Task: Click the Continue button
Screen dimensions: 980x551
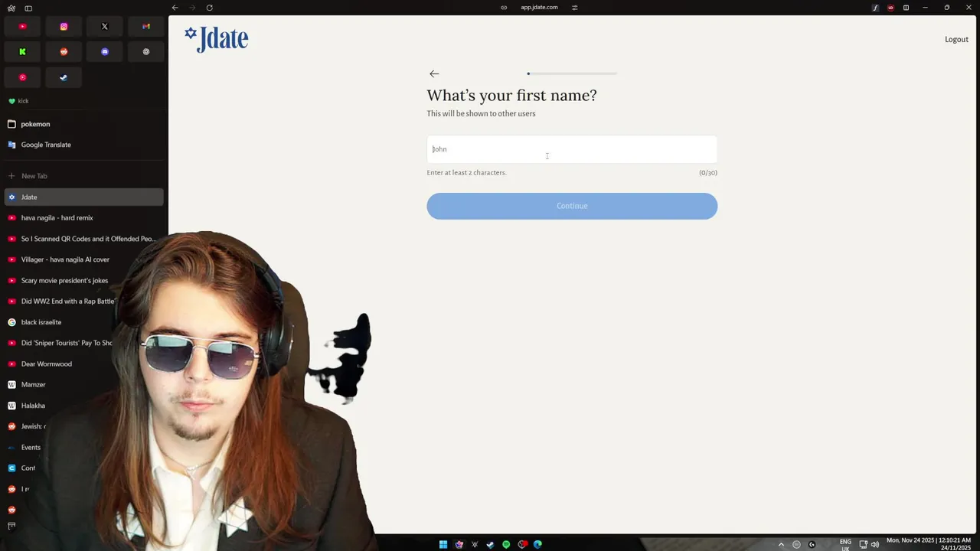Action: point(572,206)
